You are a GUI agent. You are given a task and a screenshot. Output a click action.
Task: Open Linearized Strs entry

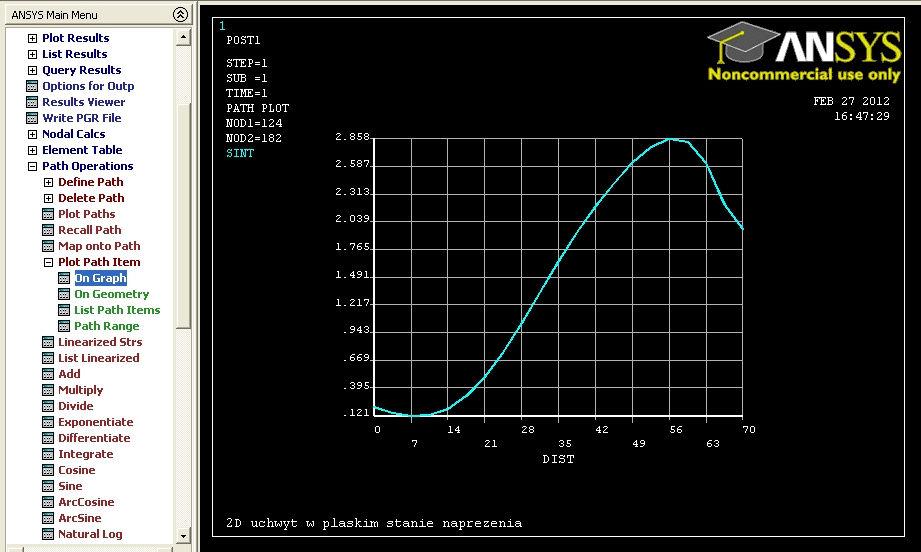[100, 342]
